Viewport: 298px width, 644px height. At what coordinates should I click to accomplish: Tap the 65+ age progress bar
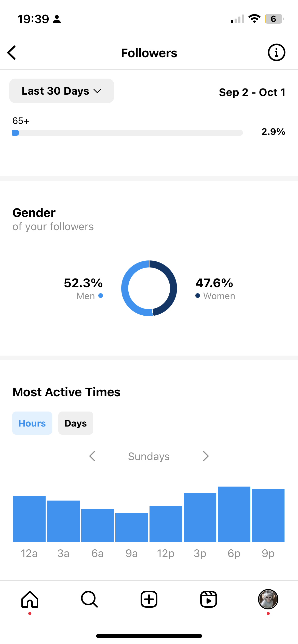pos(128,133)
